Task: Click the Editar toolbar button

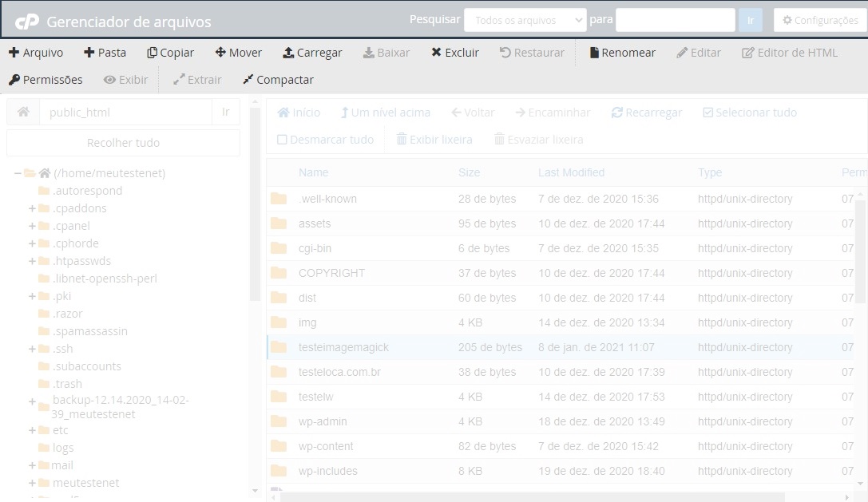Action: point(699,53)
